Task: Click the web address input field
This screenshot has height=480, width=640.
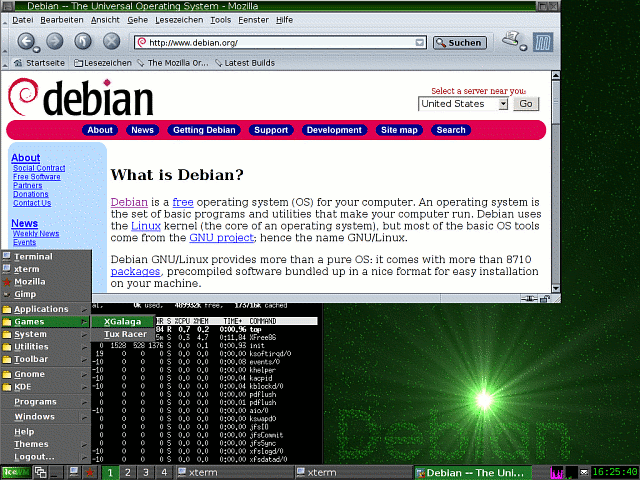Action: [280, 43]
